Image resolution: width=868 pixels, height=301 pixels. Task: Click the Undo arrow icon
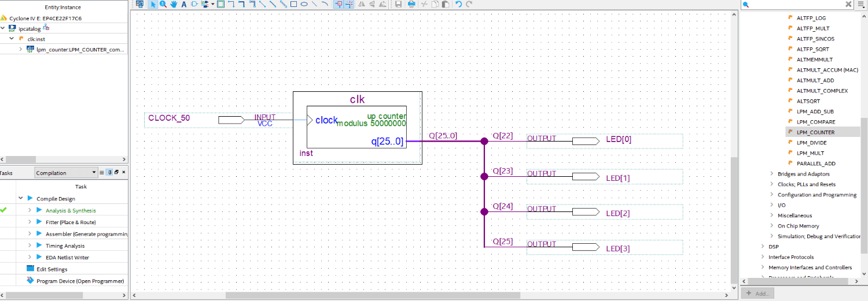tap(458, 4)
